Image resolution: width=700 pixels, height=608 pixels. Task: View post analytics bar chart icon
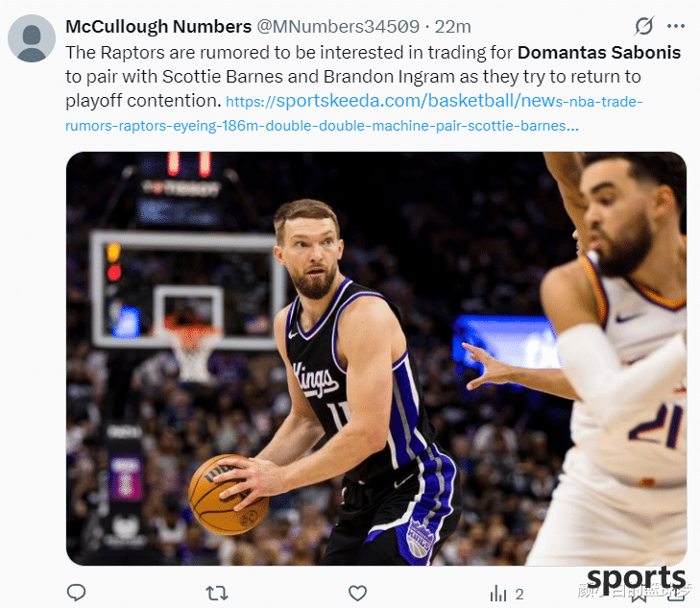point(498,594)
